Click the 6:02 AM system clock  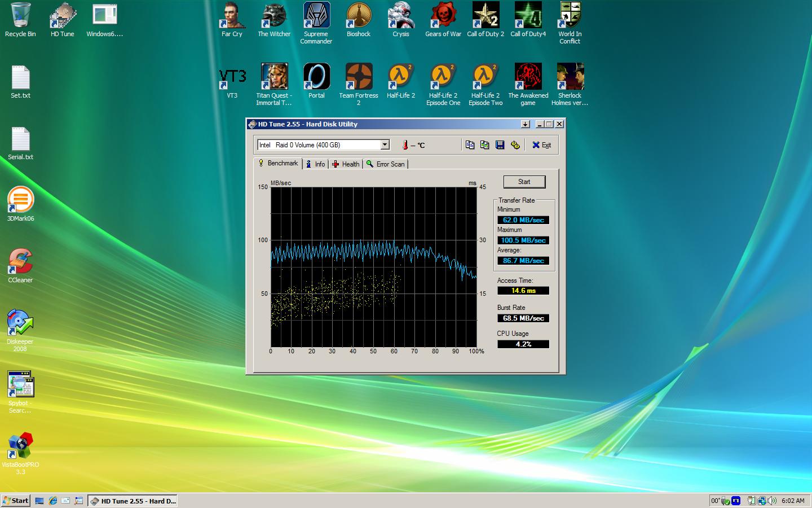(793, 501)
